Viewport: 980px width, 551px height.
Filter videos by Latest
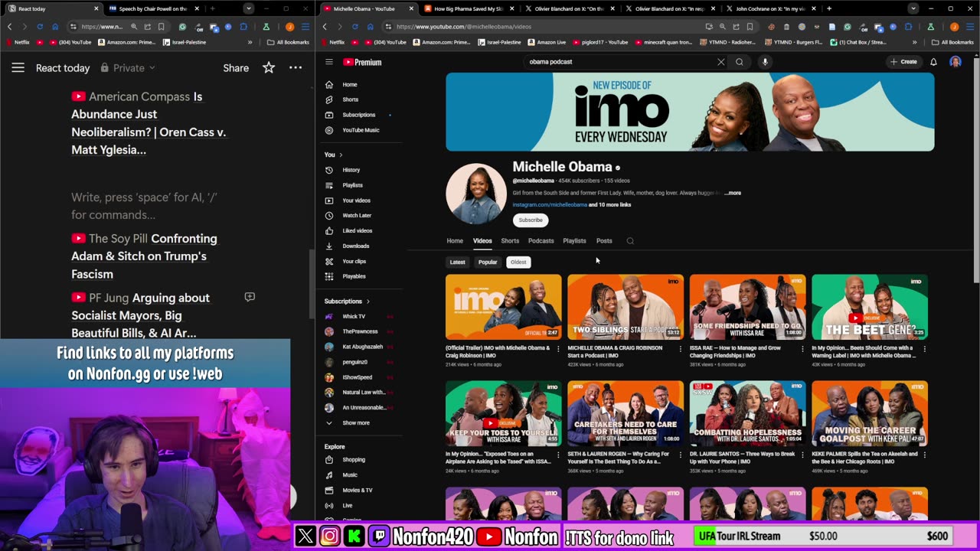click(x=457, y=262)
